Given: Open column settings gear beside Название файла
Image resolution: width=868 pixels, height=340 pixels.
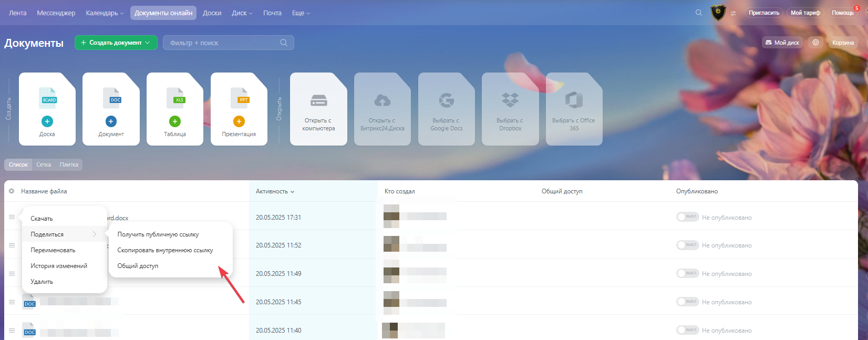Looking at the screenshot, I should click(x=12, y=191).
